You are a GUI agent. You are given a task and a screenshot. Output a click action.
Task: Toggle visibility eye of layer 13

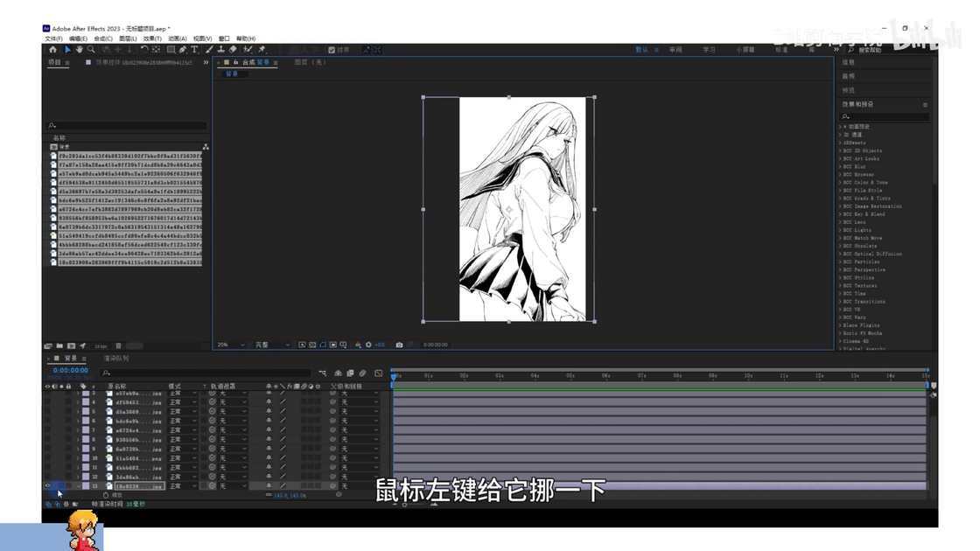47,486
